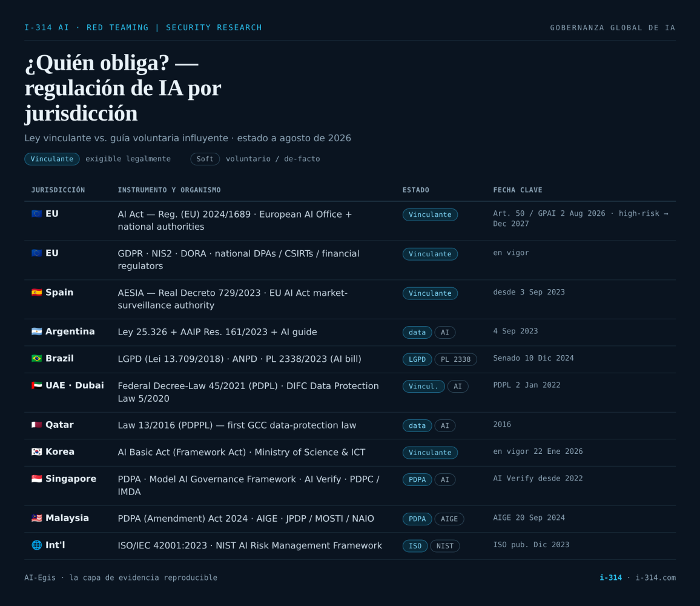
Task: Click the Brazil flag icon
Action: pyautogui.click(x=36, y=358)
